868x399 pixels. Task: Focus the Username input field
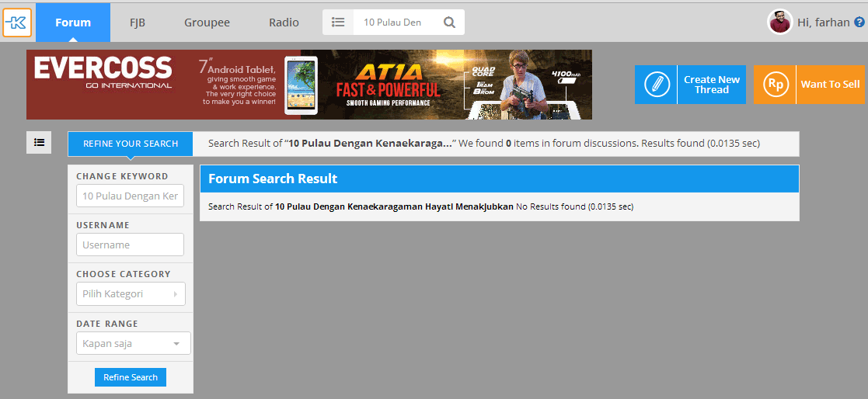click(130, 245)
